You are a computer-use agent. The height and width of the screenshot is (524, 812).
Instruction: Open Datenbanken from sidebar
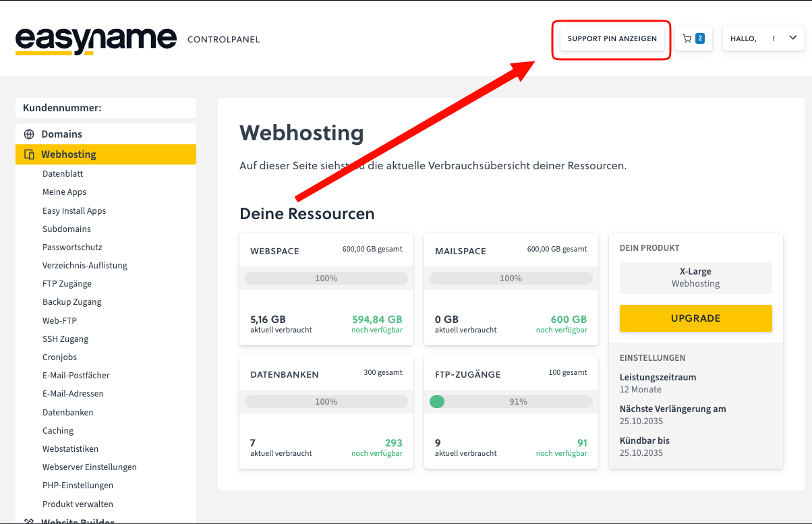[67, 412]
